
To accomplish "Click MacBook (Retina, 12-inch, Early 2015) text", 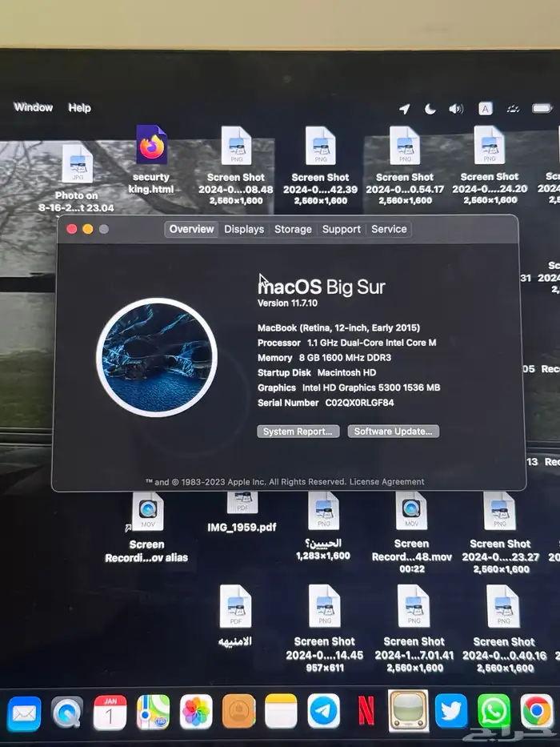I will click(x=338, y=327).
